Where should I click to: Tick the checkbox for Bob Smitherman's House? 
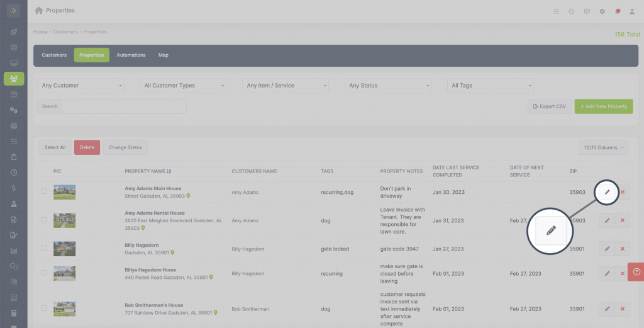pyautogui.click(x=45, y=308)
